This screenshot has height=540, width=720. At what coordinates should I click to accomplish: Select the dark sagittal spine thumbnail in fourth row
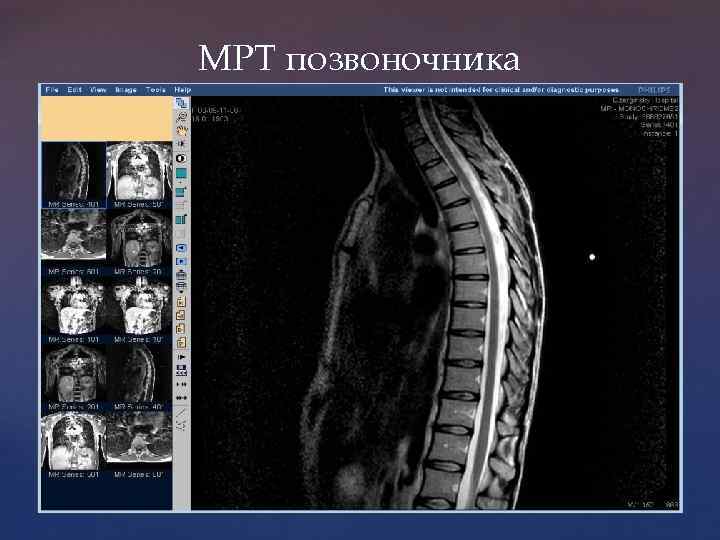140,374
